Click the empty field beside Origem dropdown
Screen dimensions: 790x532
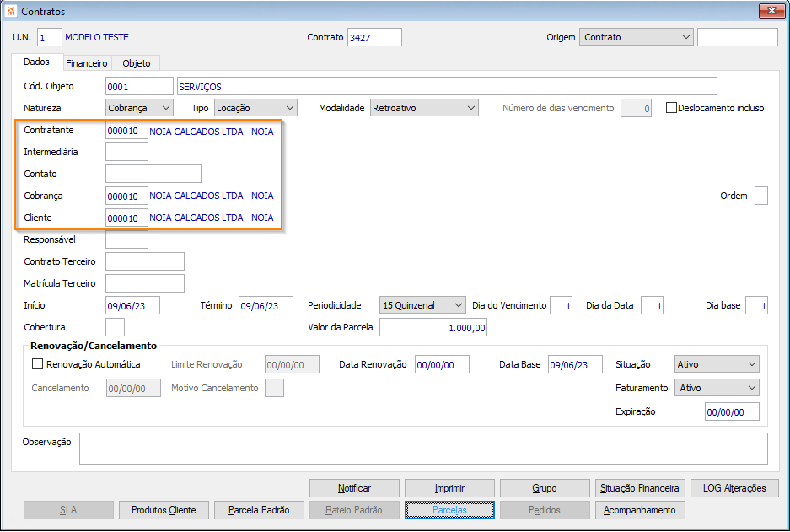point(738,37)
